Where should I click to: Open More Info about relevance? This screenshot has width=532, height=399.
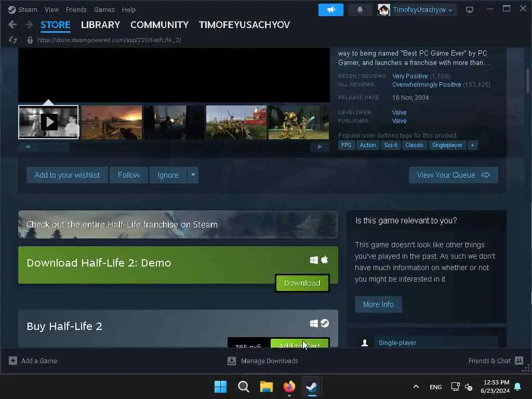pos(378,304)
